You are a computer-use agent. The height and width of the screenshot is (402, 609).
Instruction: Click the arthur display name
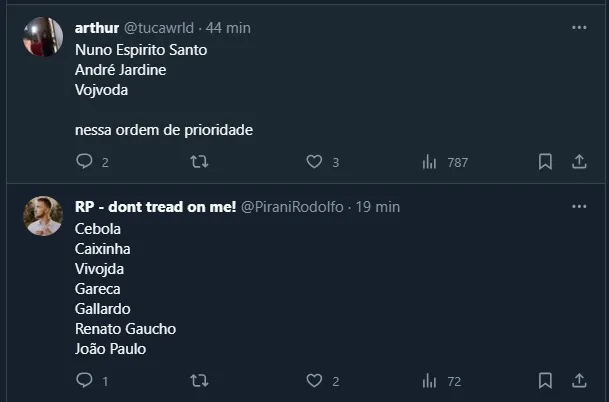(x=97, y=28)
